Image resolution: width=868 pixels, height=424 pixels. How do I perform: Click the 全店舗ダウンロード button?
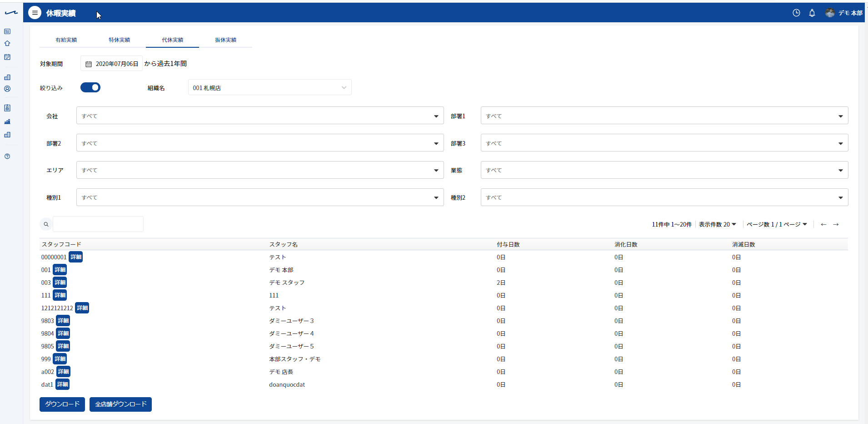[x=120, y=404]
